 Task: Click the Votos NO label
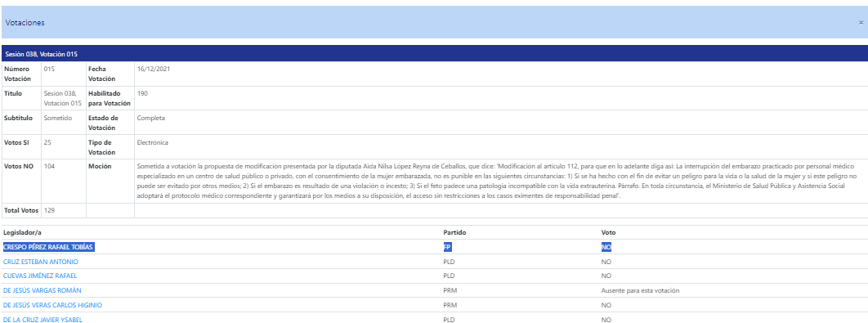pos(18,166)
